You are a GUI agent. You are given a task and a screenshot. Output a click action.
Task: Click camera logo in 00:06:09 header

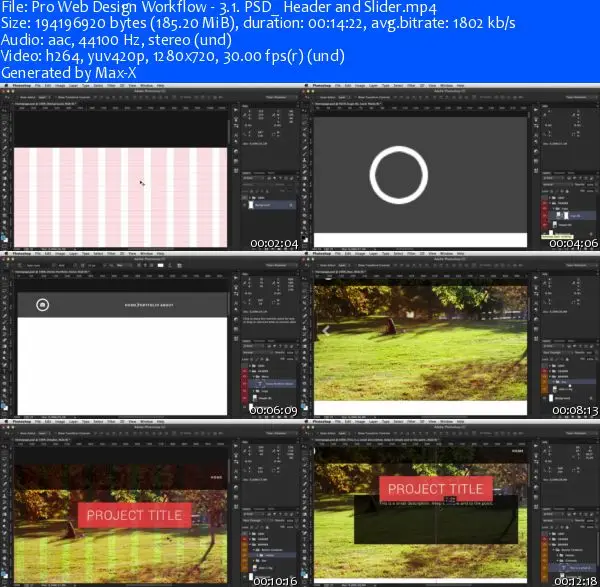[x=42, y=305]
